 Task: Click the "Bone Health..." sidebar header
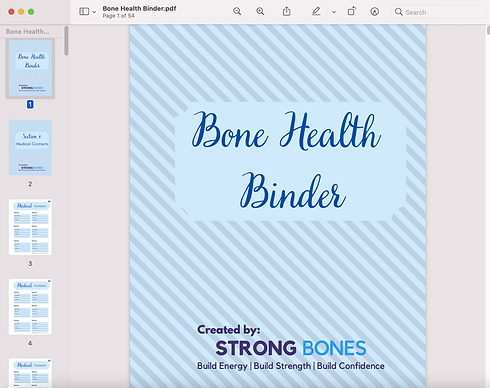(27, 32)
